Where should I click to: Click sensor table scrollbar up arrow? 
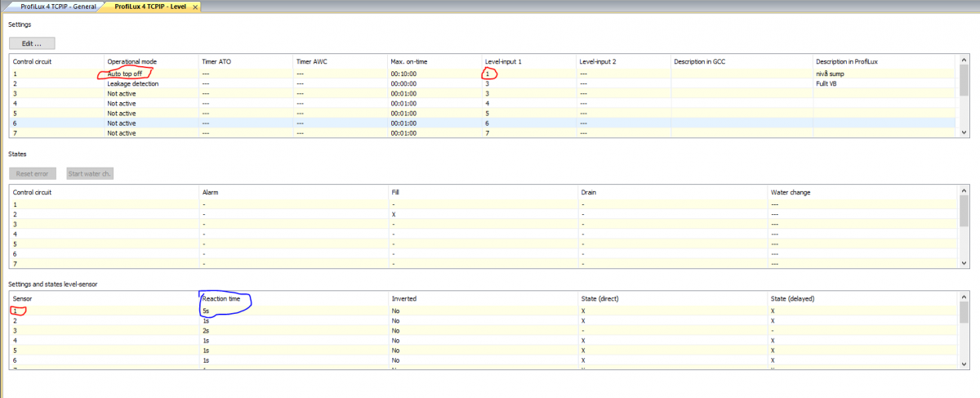964,297
